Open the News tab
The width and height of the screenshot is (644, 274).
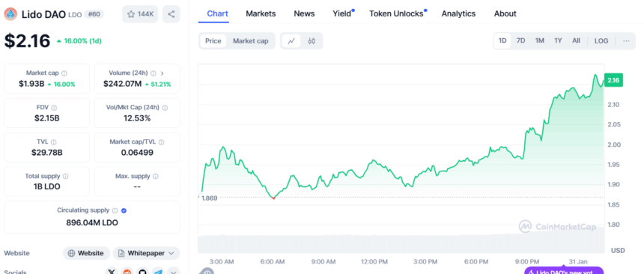click(x=304, y=13)
